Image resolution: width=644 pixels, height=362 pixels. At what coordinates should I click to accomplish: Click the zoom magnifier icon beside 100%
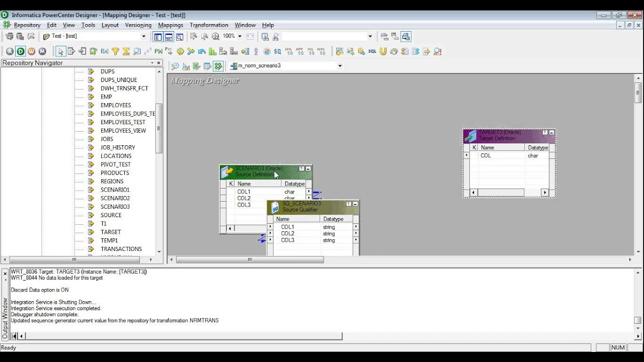click(215, 36)
